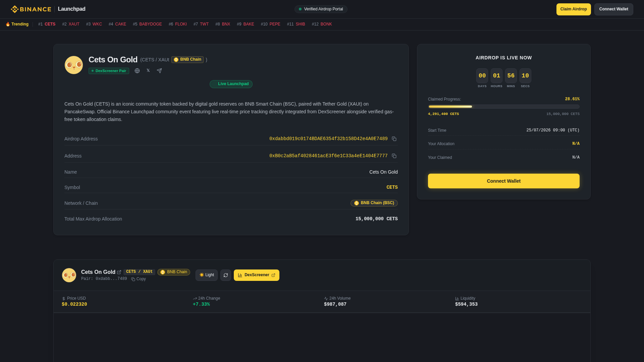Open the X (Twitter) icon link
Screen dimensions: 644x362
click(148, 71)
